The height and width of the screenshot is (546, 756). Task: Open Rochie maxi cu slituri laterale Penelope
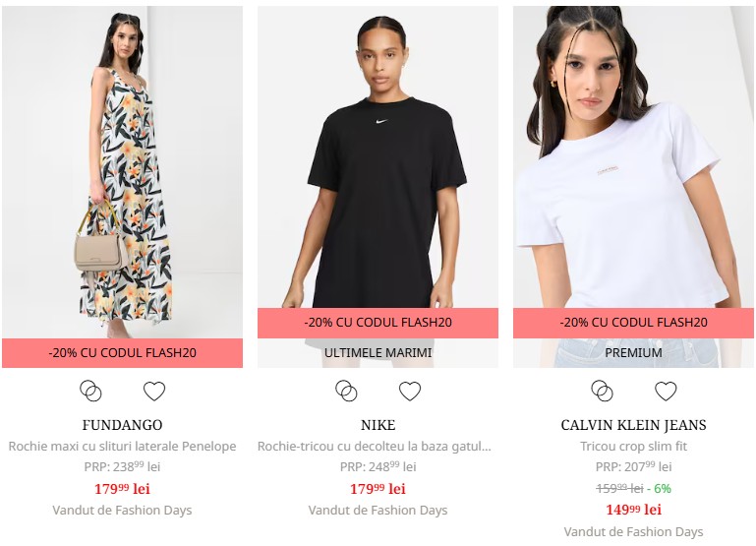pos(123,447)
